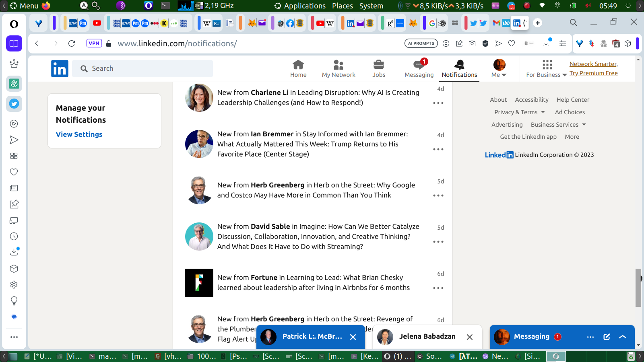Expand the Messaging panel chevron
Viewport: 644px width, 362px height.
point(623,337)
